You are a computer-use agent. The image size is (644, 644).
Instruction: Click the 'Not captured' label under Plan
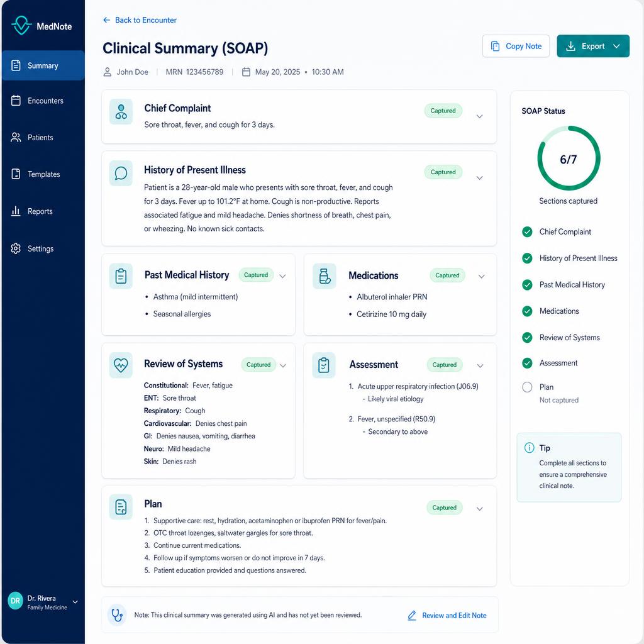(x=558, y=400)
